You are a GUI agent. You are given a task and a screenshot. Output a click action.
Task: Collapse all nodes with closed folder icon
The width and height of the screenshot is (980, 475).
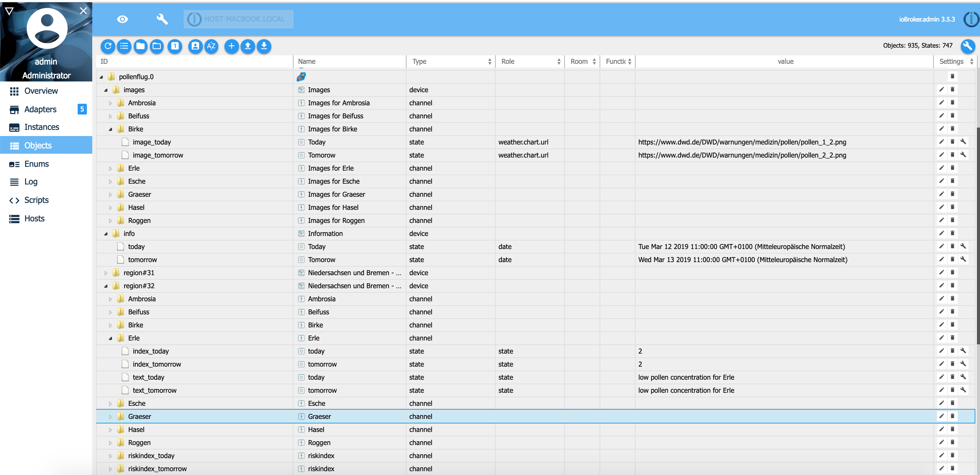point(140,47)
